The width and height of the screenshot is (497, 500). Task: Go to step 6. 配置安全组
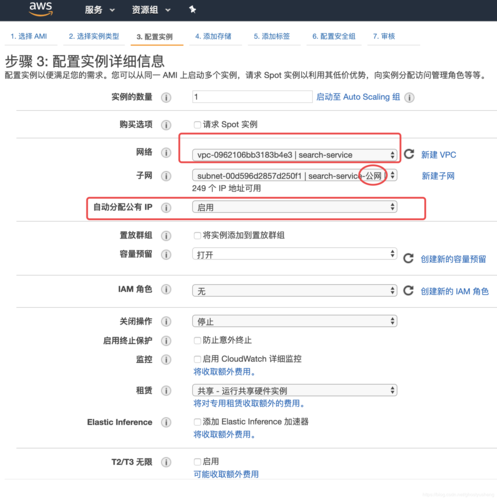pyautogui.click(x=334, y=36)
